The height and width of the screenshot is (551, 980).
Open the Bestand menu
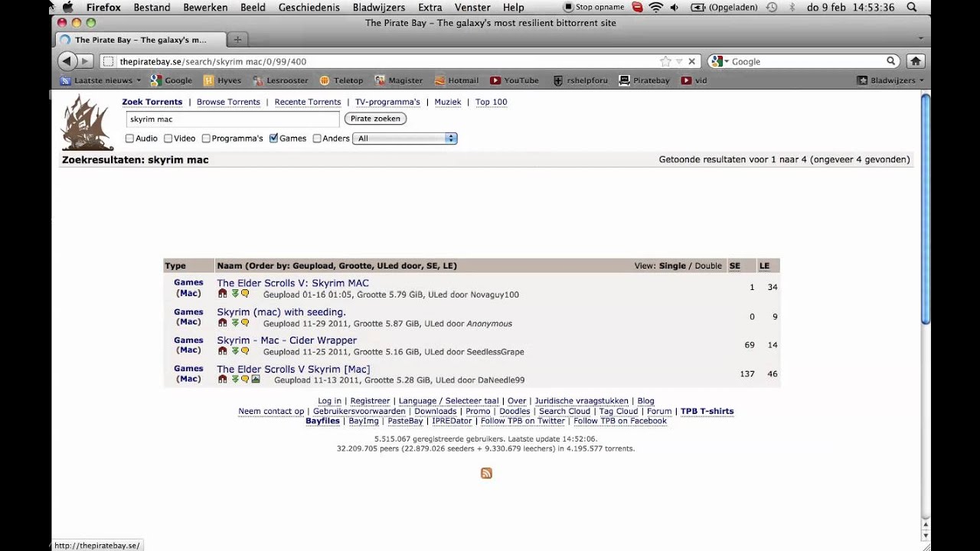click(x=152, y=7)
